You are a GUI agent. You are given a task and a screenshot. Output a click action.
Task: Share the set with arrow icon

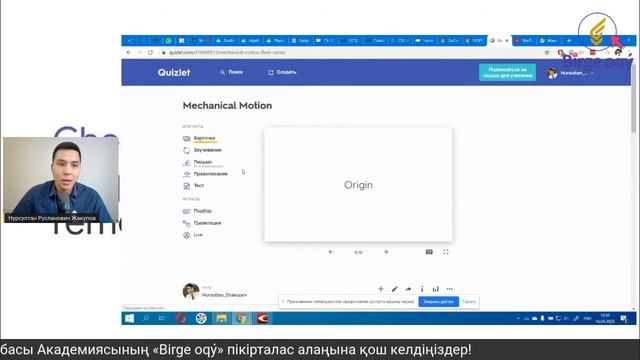tap(408, 289)
